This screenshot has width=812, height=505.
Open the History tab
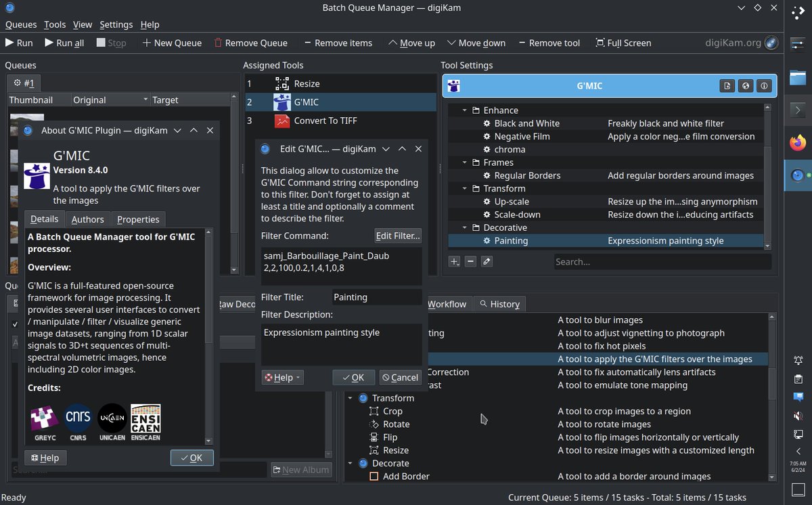[499, 304]
